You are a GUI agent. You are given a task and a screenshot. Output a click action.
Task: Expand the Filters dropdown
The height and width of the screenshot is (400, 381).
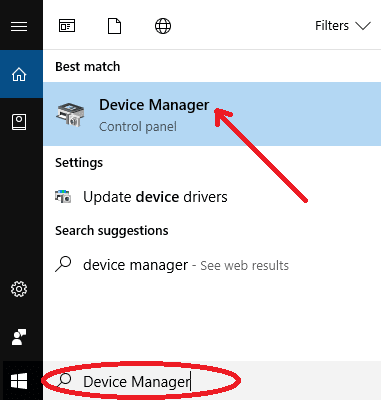[x=343, y=26]
